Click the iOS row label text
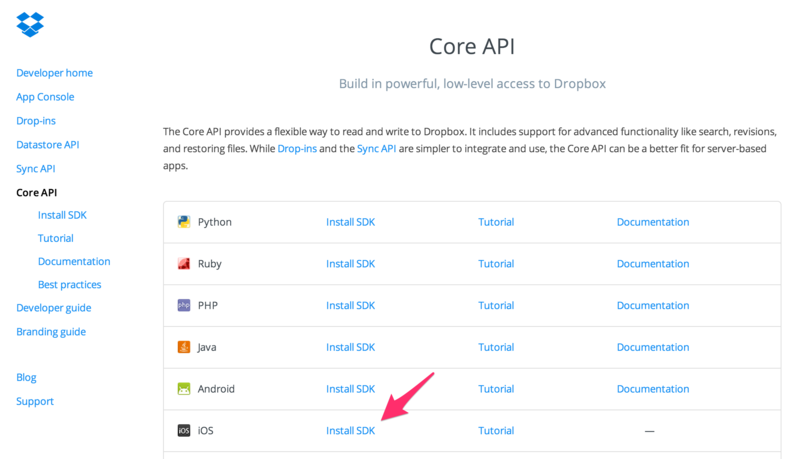 click(206, 430)
